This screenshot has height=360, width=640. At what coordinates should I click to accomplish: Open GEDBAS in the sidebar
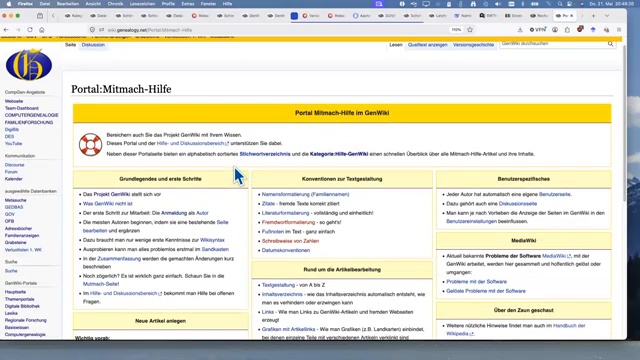(14, 207)
